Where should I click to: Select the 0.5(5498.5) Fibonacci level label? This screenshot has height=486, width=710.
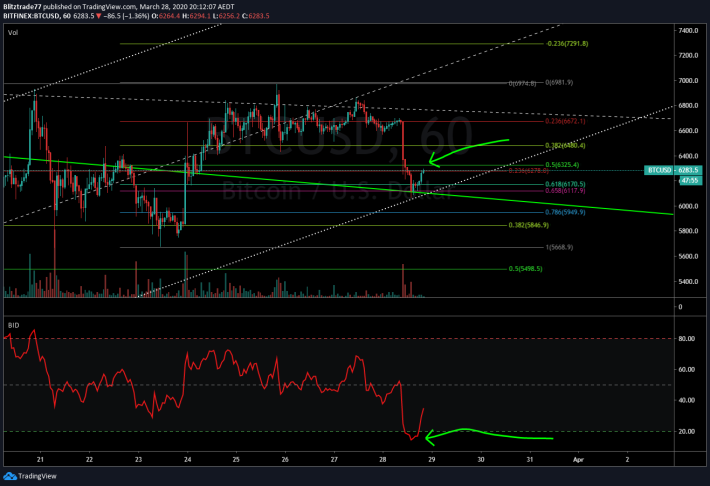coord(526,269)
